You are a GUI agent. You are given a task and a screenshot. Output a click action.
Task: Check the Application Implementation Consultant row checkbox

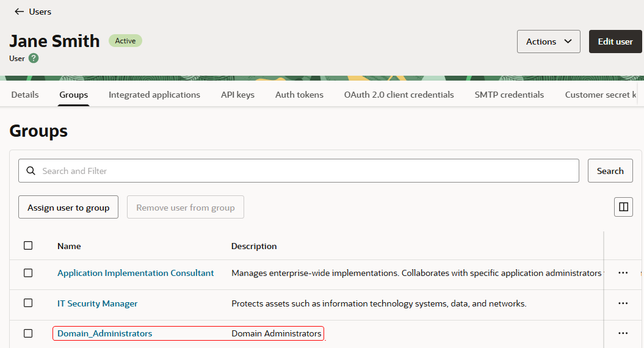28,273
